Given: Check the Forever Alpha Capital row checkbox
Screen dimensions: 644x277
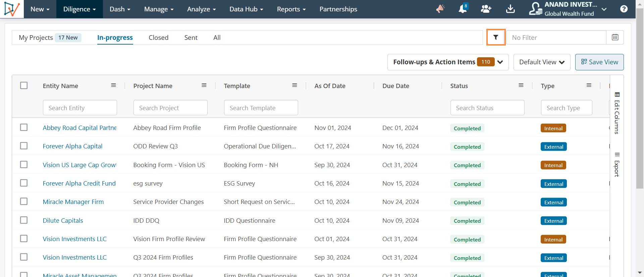Looking at the screenshot, I should 24,146.
